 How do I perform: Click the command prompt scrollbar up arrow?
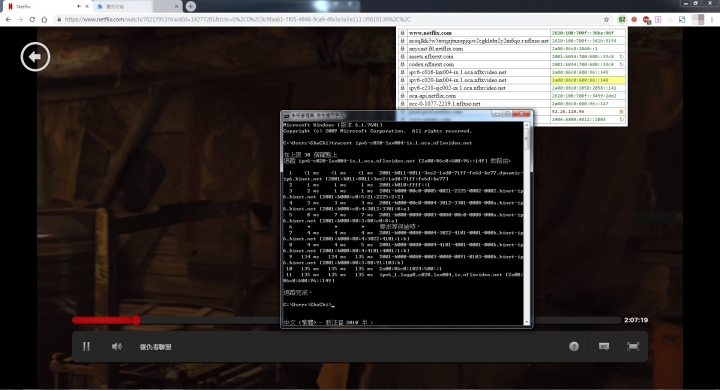click(x=527, y=125)
